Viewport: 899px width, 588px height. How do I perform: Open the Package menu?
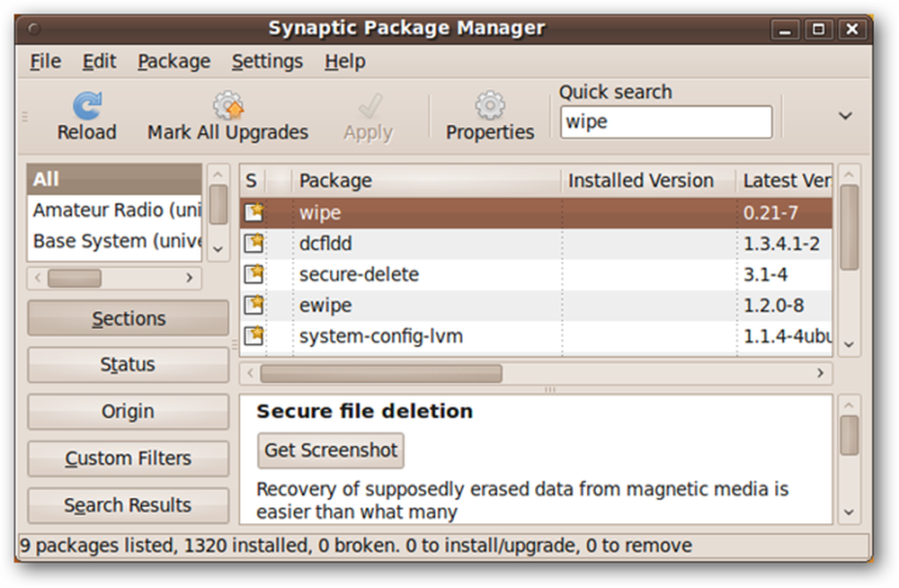click(174, 61)
